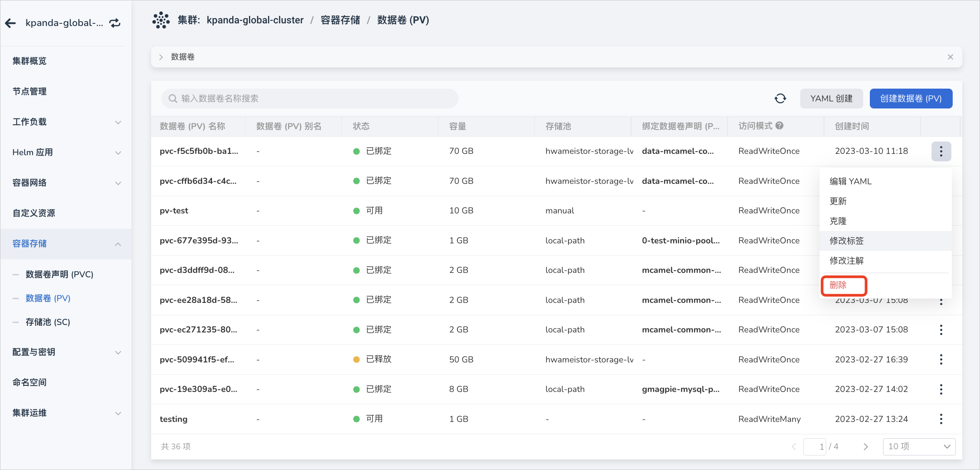Expand 集群运维 sidebar section
This screenshot has width=980, height=470.
click(x=66, y=413)
